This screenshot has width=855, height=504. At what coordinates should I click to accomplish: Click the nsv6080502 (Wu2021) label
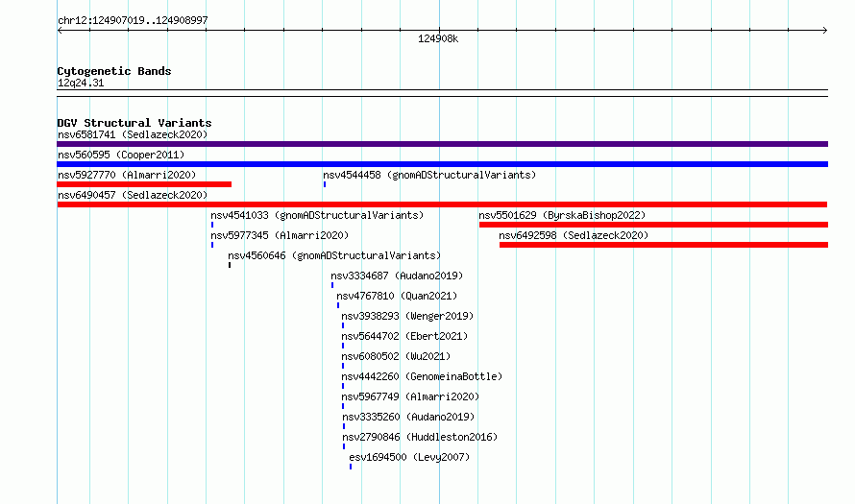[396, 356]
